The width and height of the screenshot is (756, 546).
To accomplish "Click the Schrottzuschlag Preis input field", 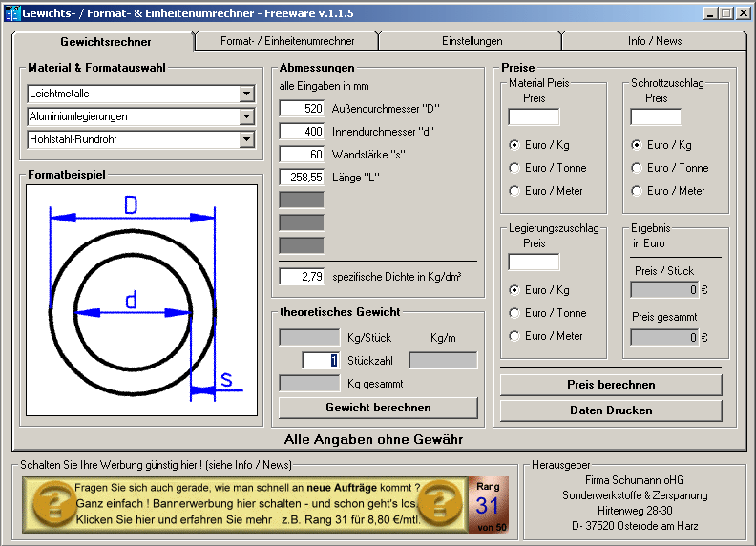I will point(656,116).
